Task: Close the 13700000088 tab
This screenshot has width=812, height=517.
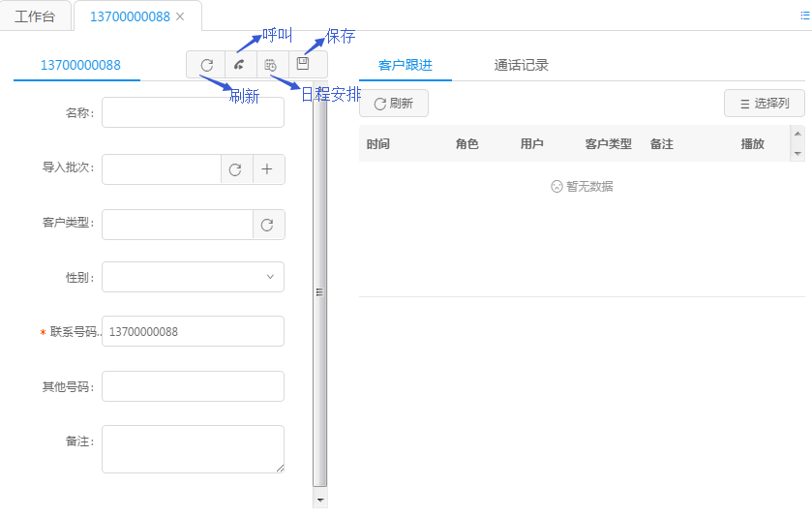Action: pyautogui.click(x=180, y=16)
